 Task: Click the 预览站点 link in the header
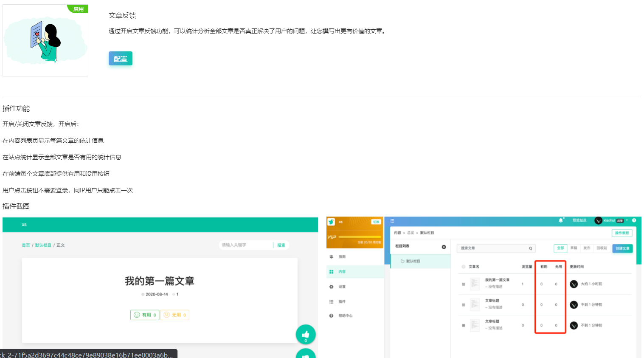[579, 220]
